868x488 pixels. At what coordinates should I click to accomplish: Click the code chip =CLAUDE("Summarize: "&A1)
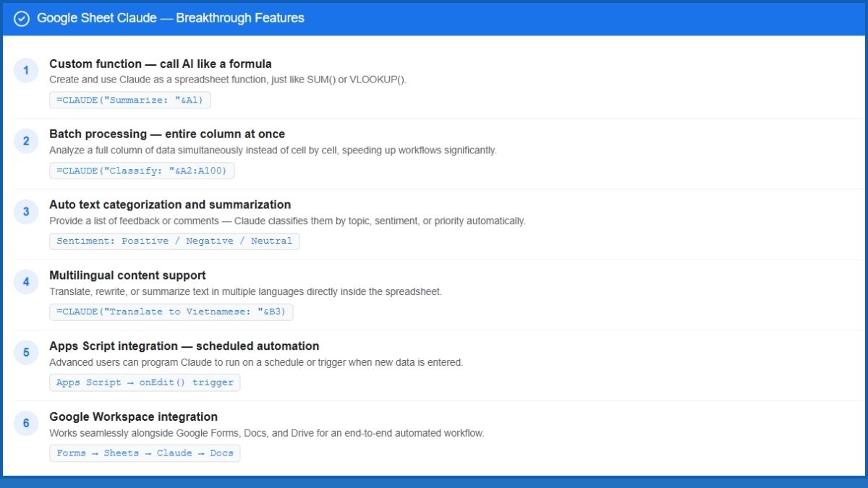coord(130,100)
